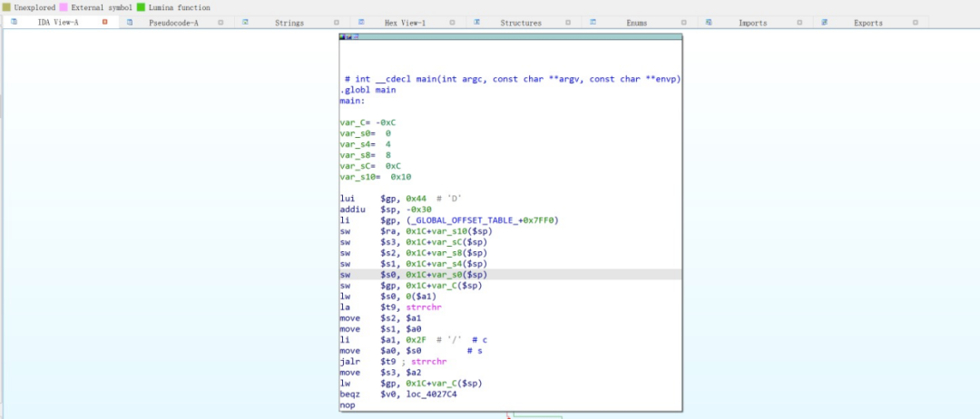The width and height of the screenshot is (980, 419).
Task: Click the Unexplored legend color swatch
Action: click(x=6, y=7)
